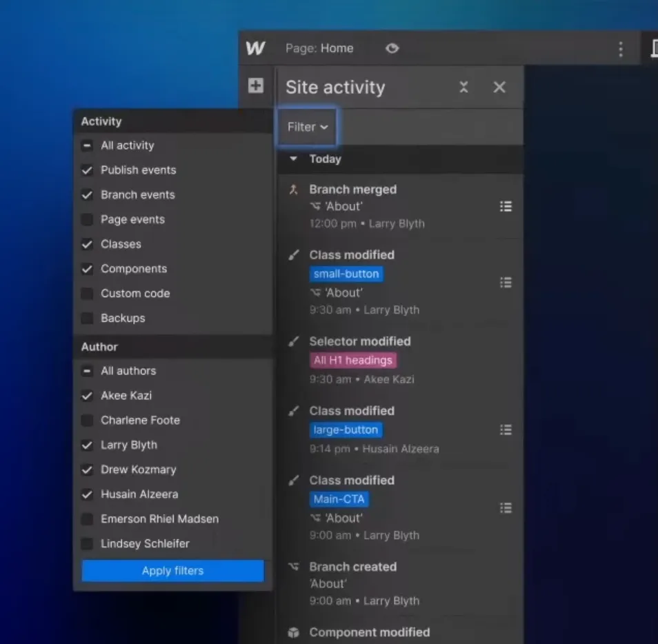
Task: Check author Emerson Rhiel Madsen
Action: [87, 519]
